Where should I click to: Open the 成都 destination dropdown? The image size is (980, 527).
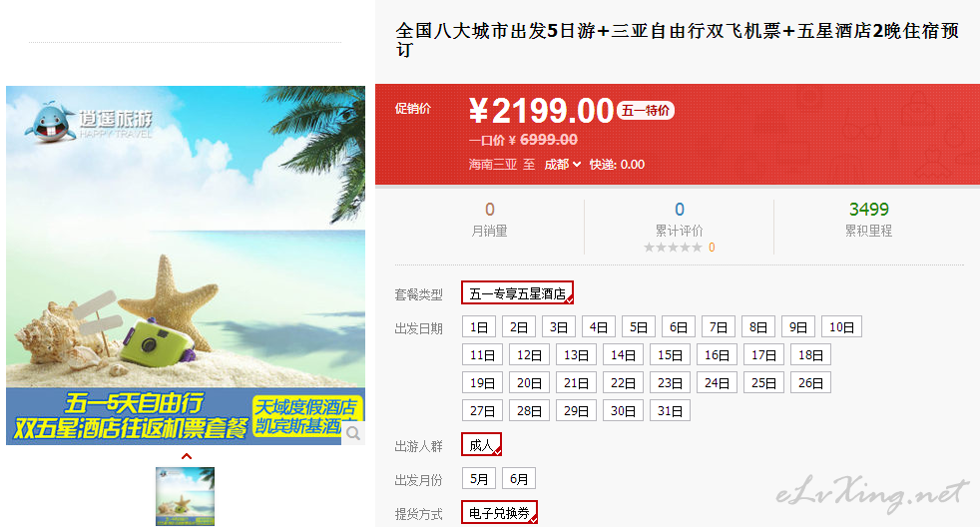click(x=563, y=165)
